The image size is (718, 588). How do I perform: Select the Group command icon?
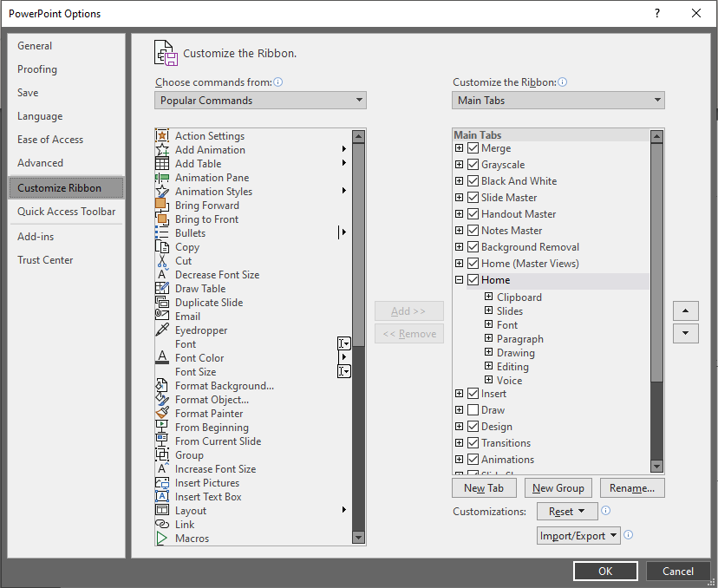click(x=162, y=454)
